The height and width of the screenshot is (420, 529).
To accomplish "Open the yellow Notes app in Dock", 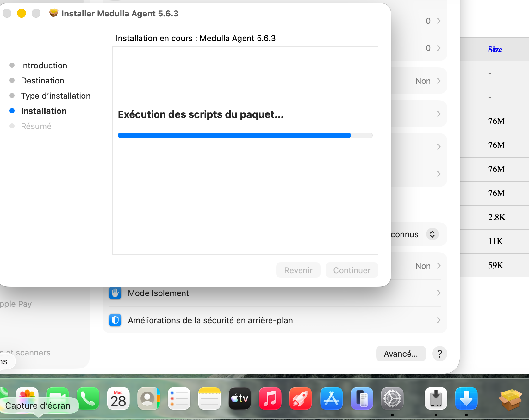I will point(209,398).
